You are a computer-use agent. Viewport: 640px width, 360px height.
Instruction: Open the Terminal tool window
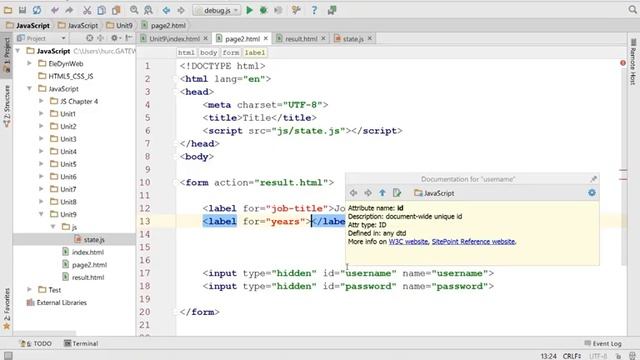click(x=81, y=343)
